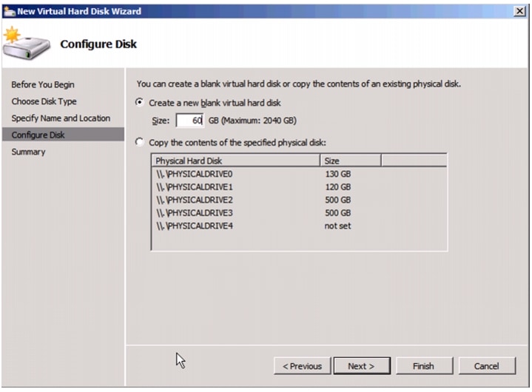Click the 120 GB size cell
The image size is (532, 392).
[x=338, y=187]
